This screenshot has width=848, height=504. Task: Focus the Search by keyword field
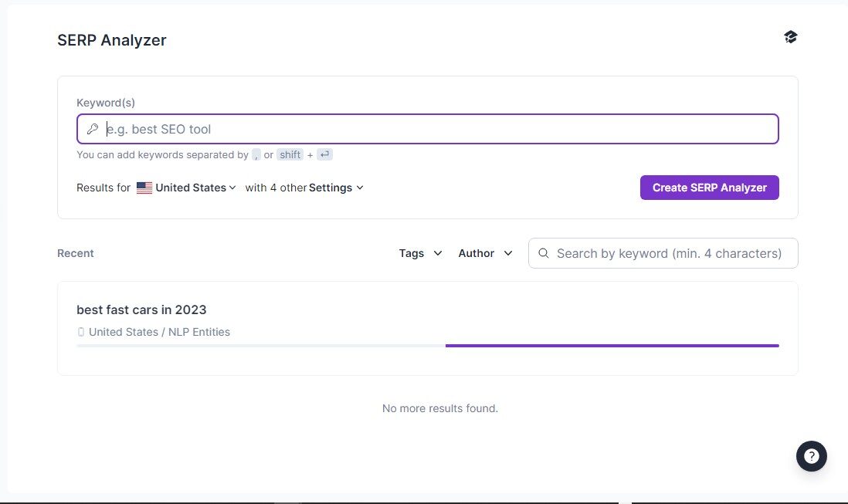663,253
